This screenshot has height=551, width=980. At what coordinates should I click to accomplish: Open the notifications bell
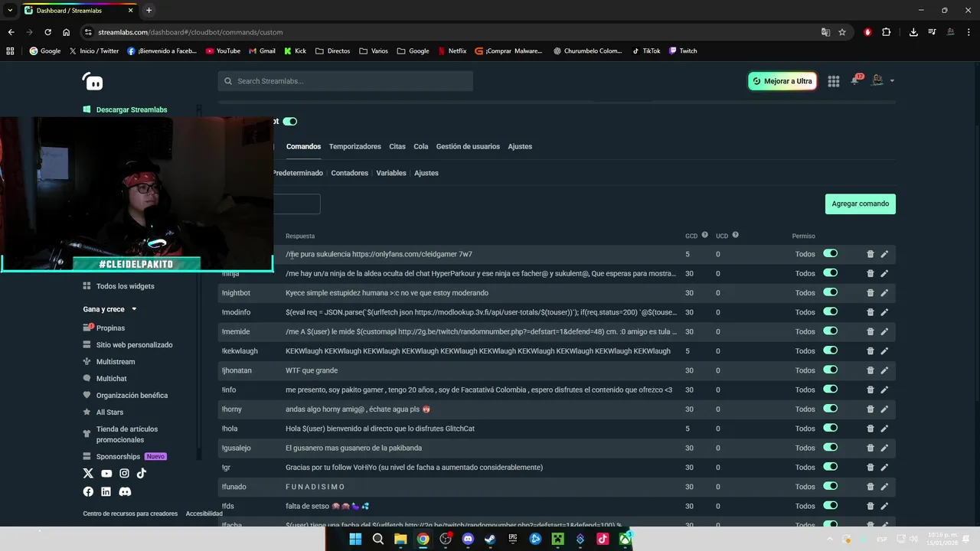click(855, 80)
